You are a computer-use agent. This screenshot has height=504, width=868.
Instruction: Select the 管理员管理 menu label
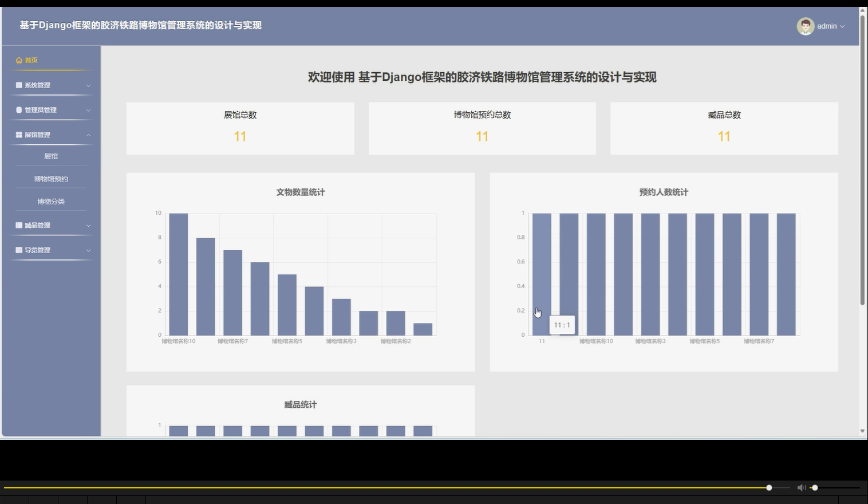tap(41, 110)
